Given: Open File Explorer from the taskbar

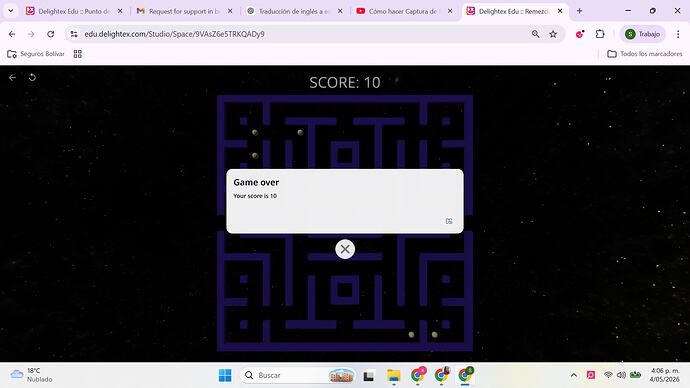Looking at the screenshot, I should point(393,375).
